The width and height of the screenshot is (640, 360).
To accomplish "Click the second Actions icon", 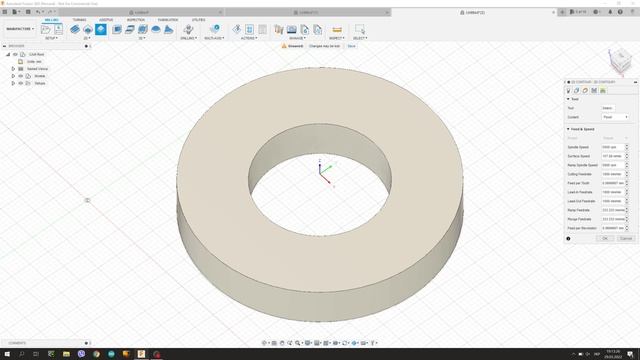I will coord(249,29).
